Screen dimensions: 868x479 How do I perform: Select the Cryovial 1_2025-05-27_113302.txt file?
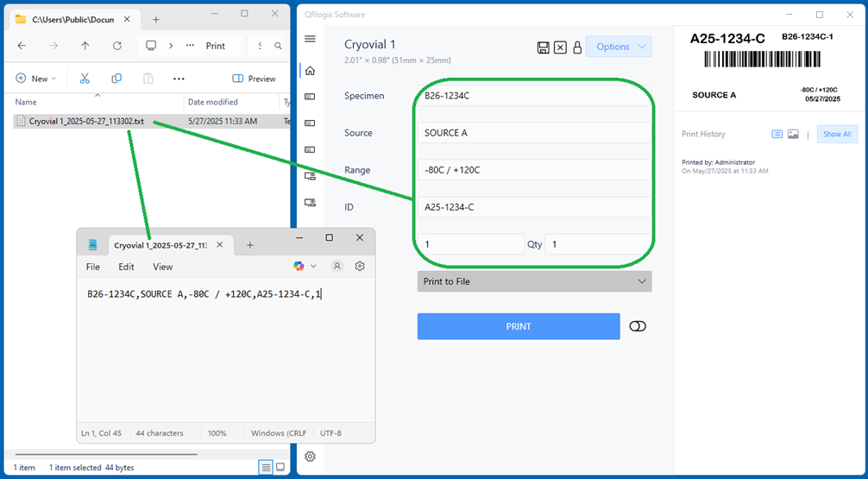point(85,122)
